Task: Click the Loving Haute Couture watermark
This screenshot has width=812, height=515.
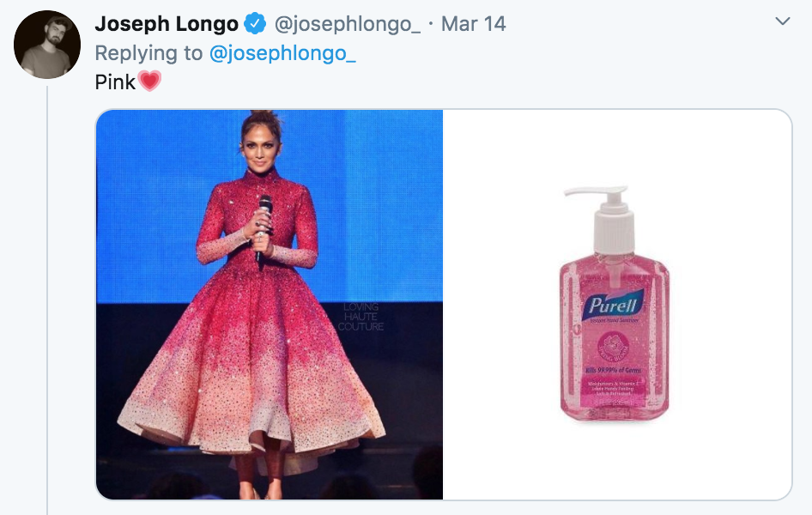Action: click(361, 316)
